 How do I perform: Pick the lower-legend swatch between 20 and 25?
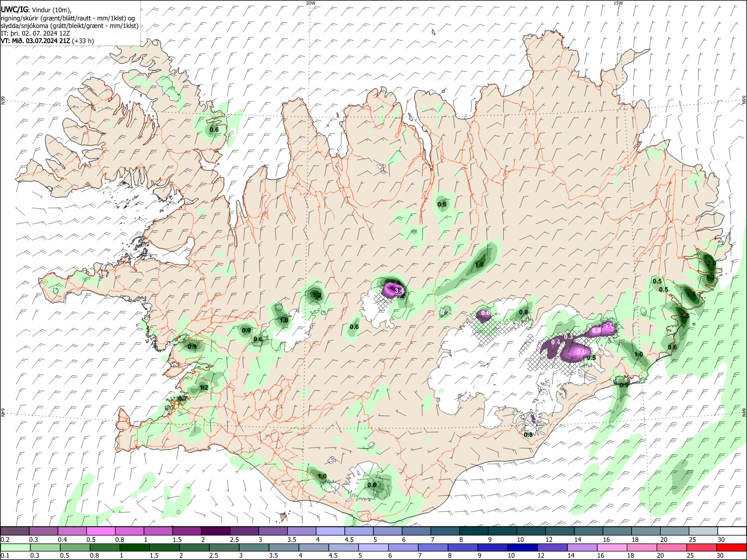[x=671, y=547]
